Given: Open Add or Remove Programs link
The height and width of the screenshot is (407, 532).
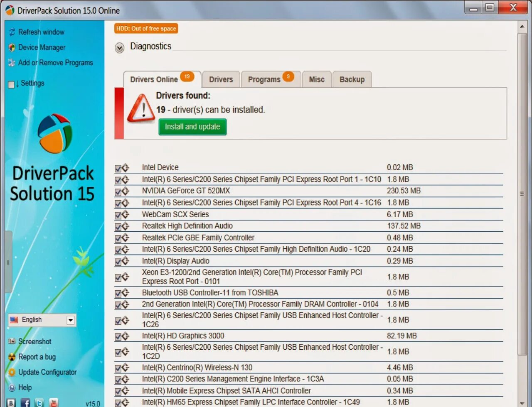Looking at the screenshot, I should point(56,63).
